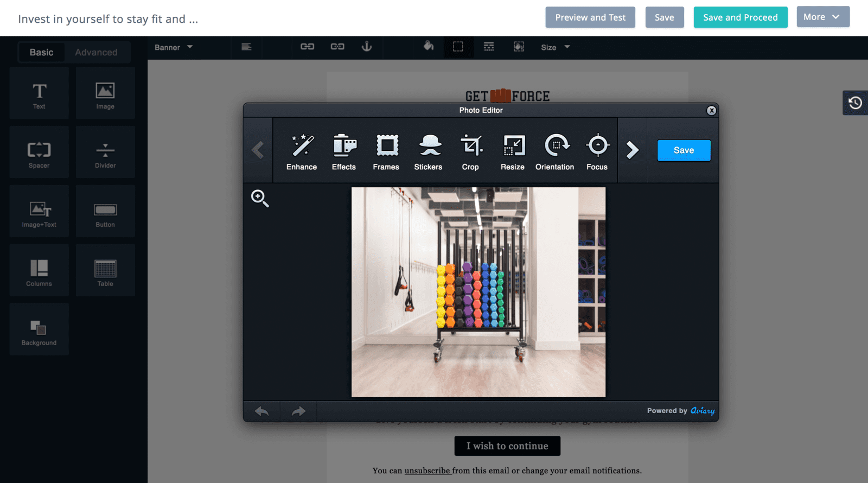Click the fill color bucket icon

[429, 46]
